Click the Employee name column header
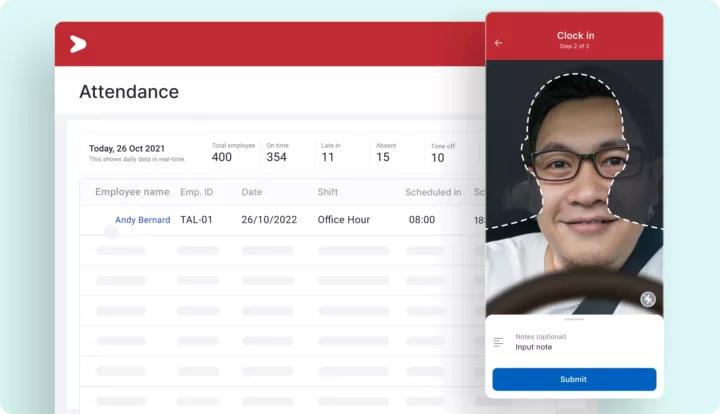720x414 pixels. point(132,192)
